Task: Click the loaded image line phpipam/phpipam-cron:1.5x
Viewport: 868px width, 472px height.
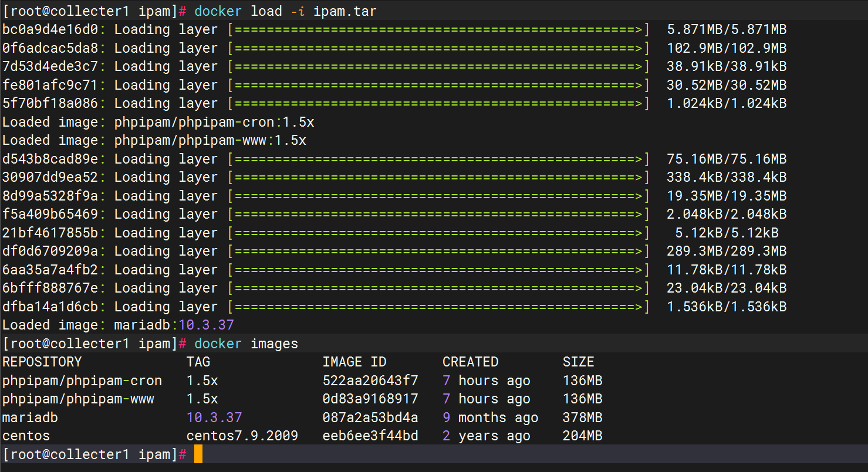Action: point(158,122)
